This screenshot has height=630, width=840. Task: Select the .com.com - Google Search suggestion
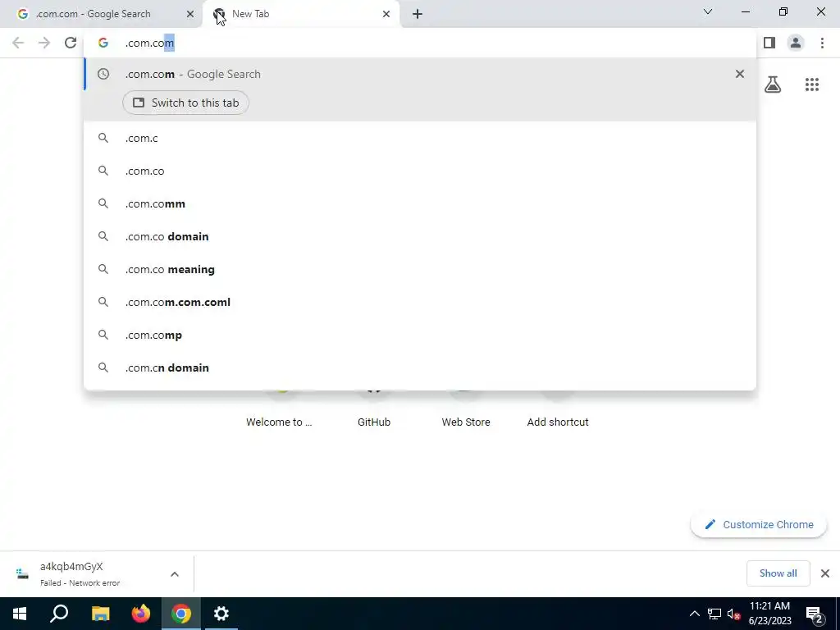point(420,74)
